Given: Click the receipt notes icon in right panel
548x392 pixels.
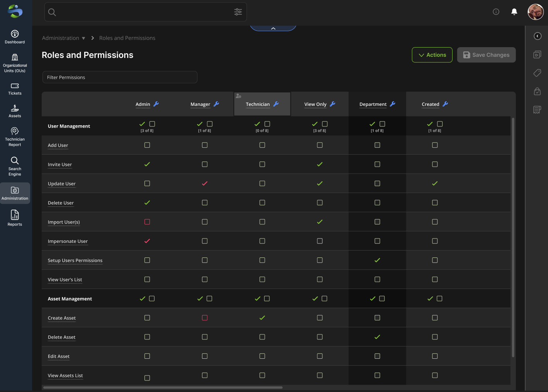Looking at the screenshot, I should [x=537, y=110].
